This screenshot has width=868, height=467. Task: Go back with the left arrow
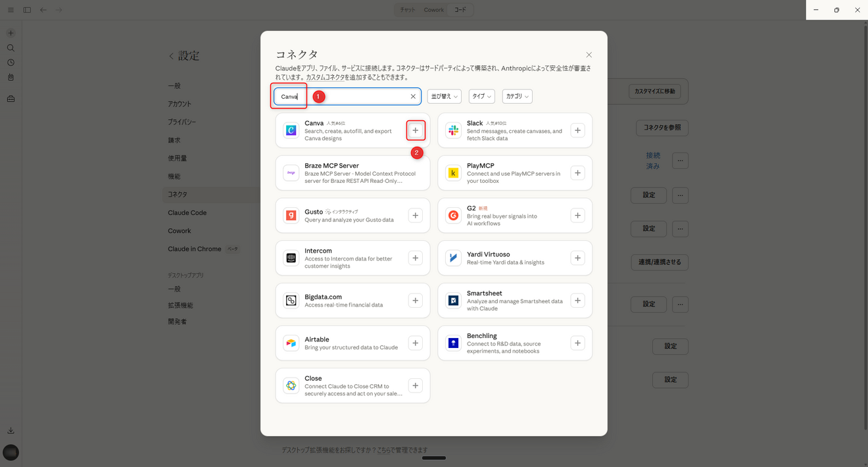[43, 10]
